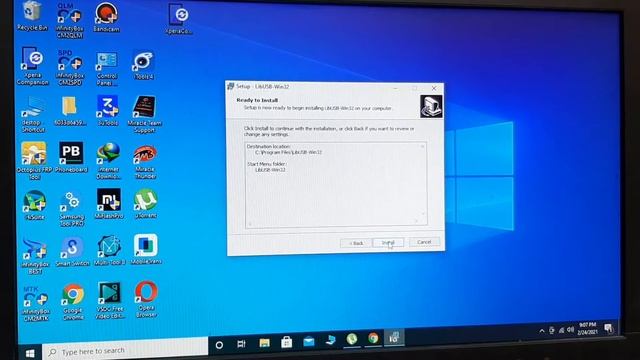This screenshot has width=640, height=360.
Task: Open the volume control in the system tray
Action: (x=571, y=329)
